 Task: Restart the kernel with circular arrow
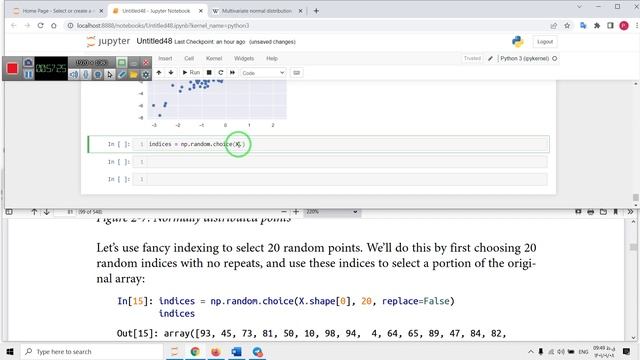[221, 73]
